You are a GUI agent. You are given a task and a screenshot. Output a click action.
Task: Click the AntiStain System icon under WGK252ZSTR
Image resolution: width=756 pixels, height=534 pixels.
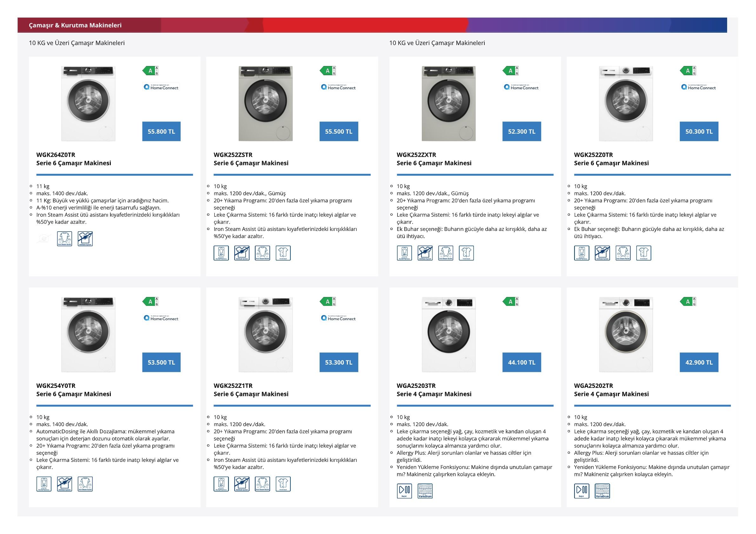pos(242,253)
